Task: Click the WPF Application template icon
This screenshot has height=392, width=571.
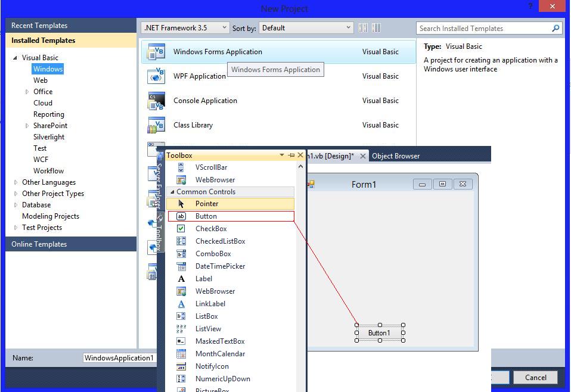Action: pos(156,76)
